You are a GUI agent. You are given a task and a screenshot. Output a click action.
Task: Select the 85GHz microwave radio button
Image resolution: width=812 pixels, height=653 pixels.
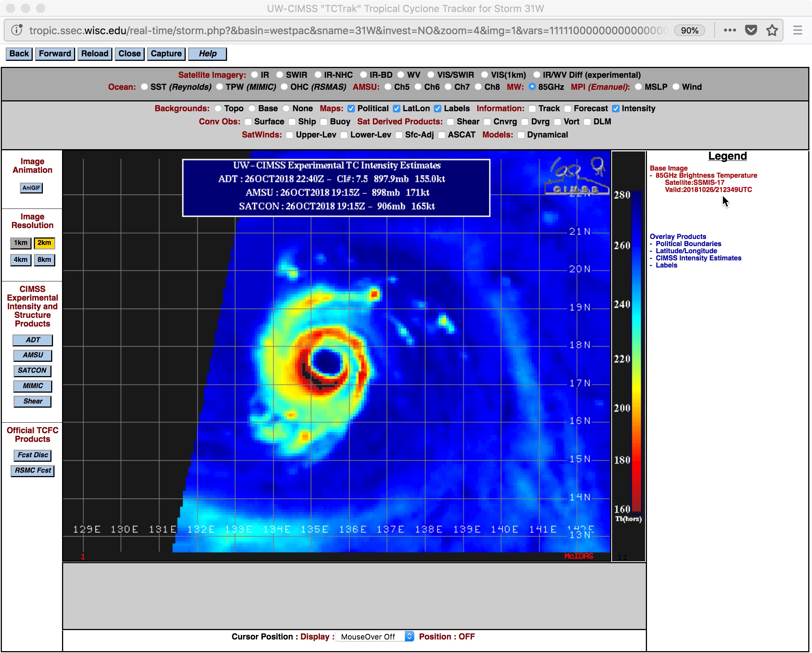pos(532,87)
